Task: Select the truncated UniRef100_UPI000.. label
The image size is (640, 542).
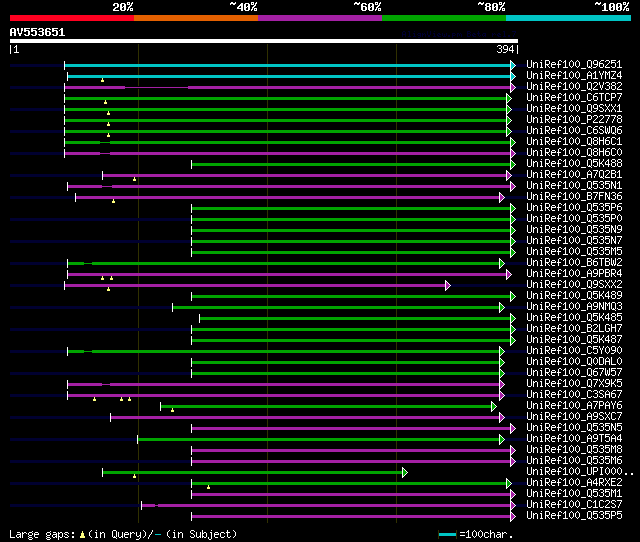Action: click(580, 472)
